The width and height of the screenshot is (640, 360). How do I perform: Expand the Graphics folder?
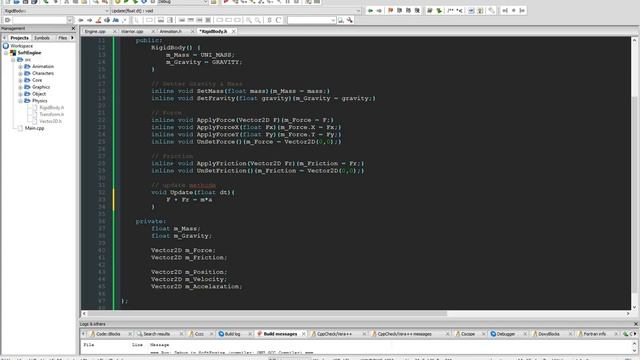[20, 87]
